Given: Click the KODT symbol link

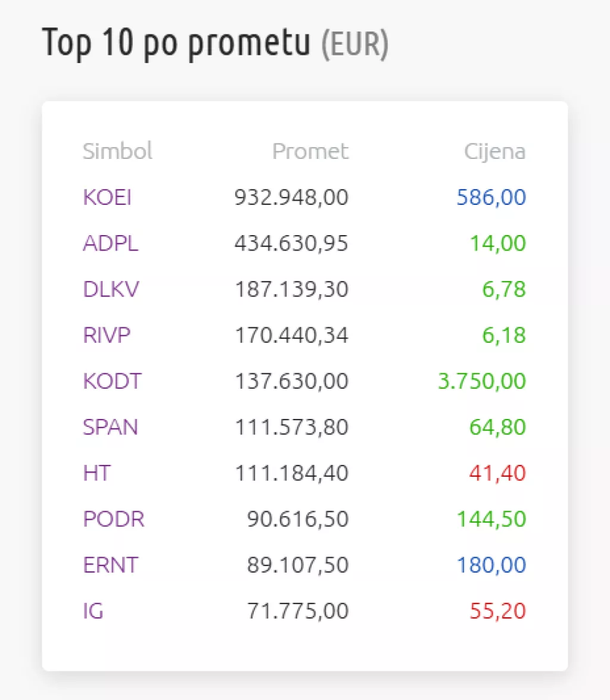Looking at the screenshot, I should coord(112,382).
